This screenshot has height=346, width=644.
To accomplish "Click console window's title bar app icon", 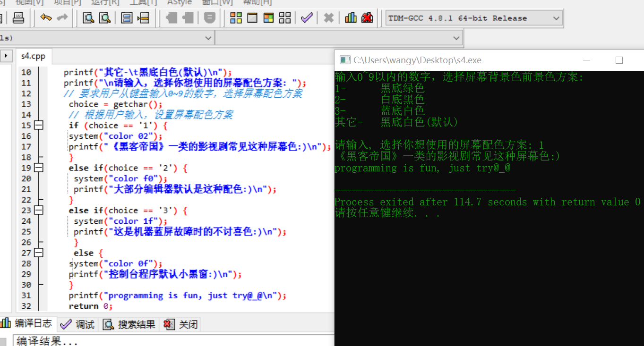I will [x=345, y=60].
